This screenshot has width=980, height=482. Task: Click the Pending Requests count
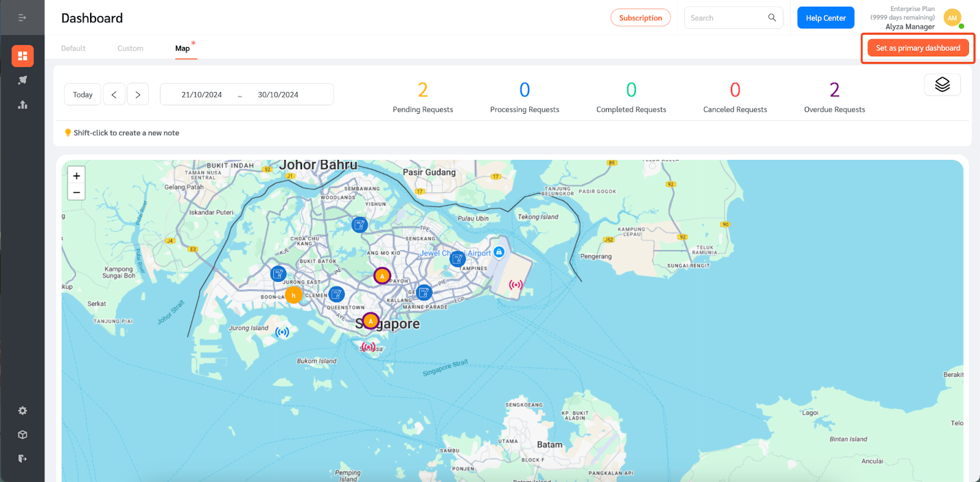click(x=423, y=90)
